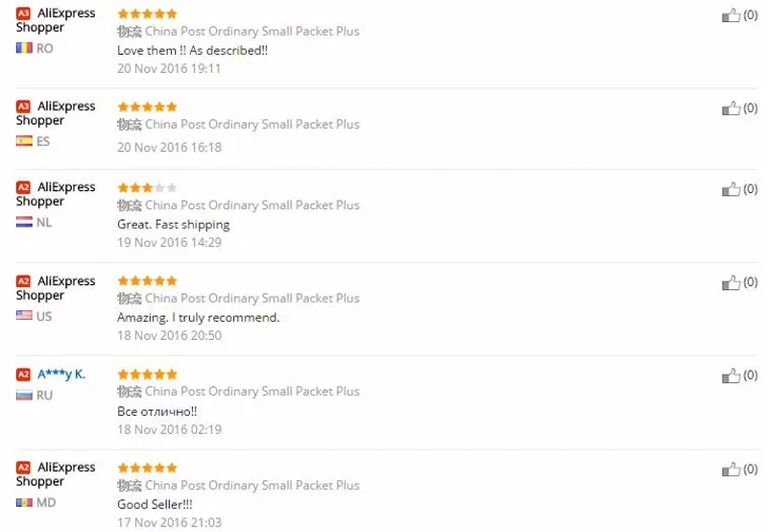Select the 'Love them !! As described!!' review text
The width and height of the screenshot is (768, 532).
point(193,51)
